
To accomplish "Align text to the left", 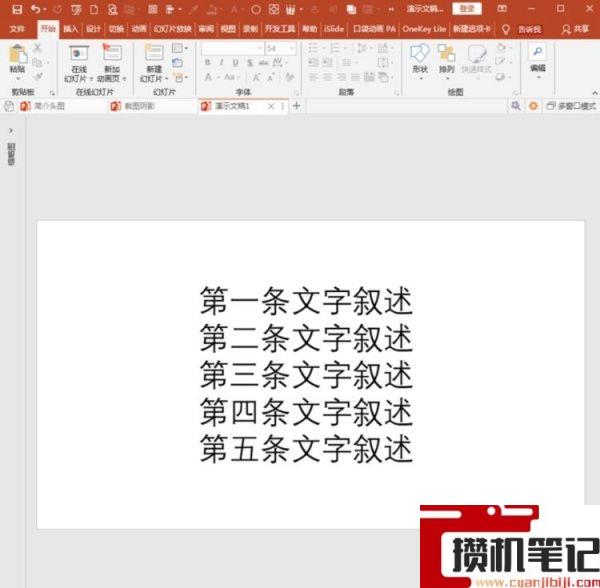I will 313,77.
